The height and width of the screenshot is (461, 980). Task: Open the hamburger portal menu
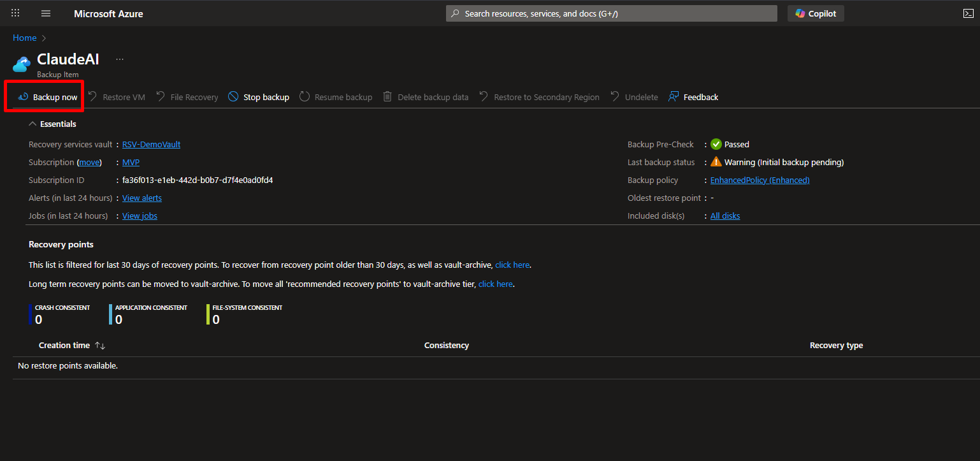(45, 13)
